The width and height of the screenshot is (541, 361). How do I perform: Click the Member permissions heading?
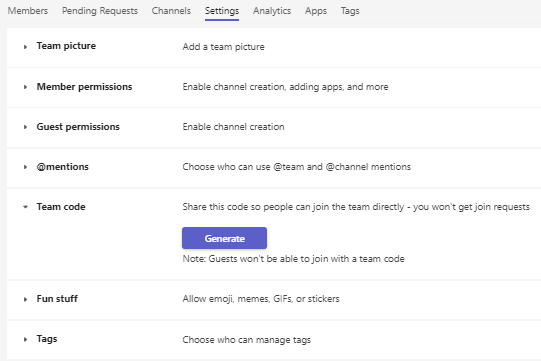click(85, 87)
